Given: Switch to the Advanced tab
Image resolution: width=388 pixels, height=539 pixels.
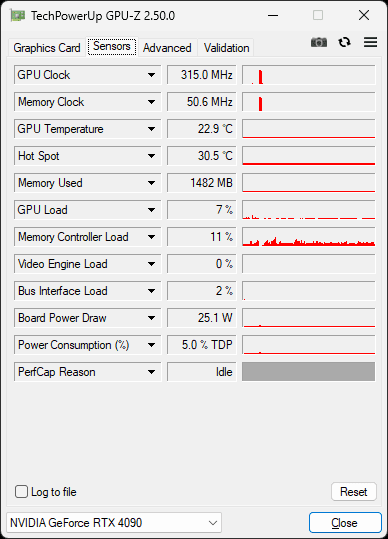Looking at the screenshot, I should pos(167,47).
